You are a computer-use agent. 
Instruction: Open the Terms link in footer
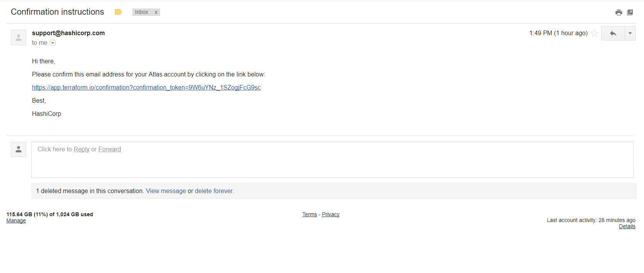coord(309,215)
